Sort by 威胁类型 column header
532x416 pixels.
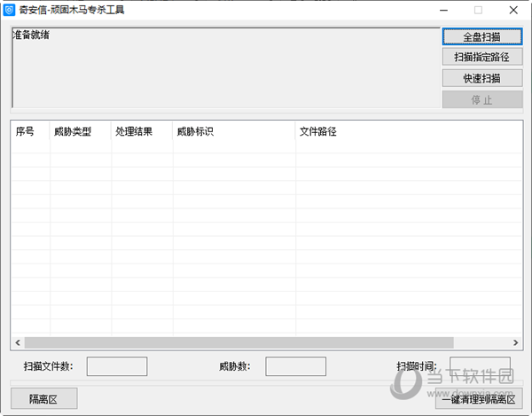click(81, 131)
